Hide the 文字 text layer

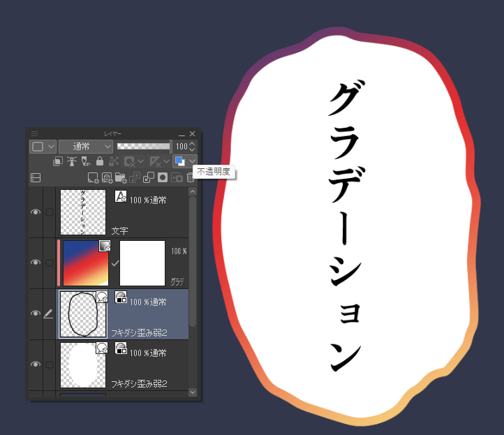click(x=36, y=212)
